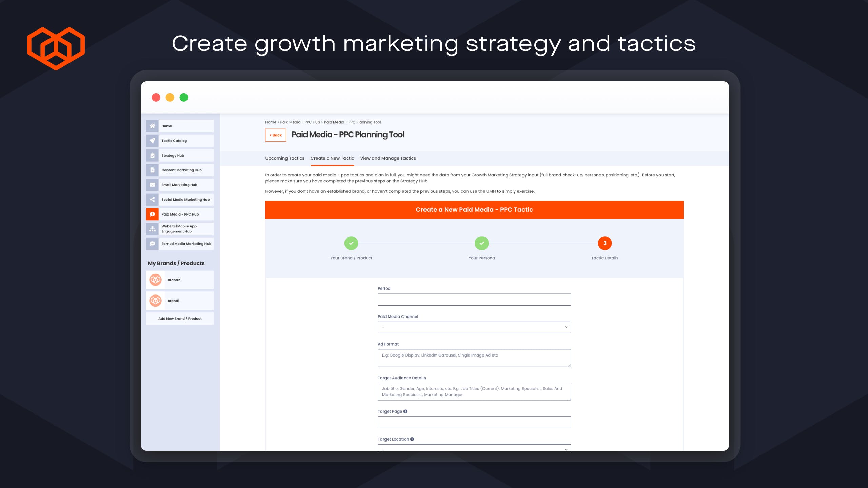
Task: Click the Target Page info icon
Action: (405, 411)
